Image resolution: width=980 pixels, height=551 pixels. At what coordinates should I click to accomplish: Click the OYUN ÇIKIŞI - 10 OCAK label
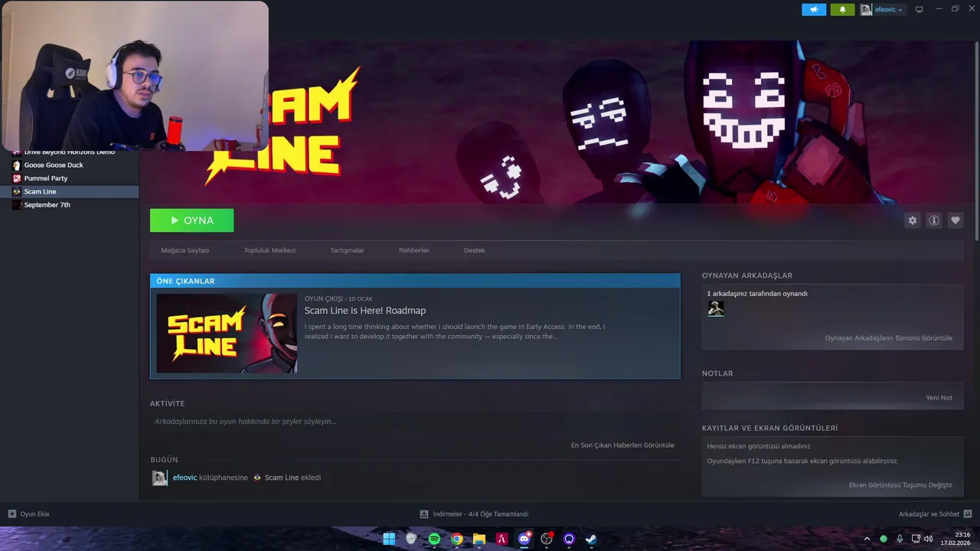(x=338, y=298)
